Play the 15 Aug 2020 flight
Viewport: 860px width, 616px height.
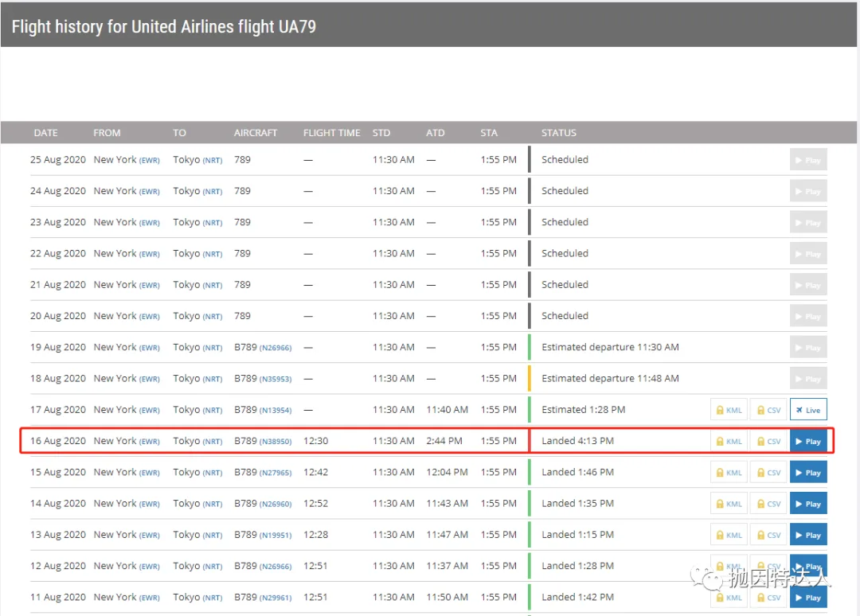click(807, 473)
